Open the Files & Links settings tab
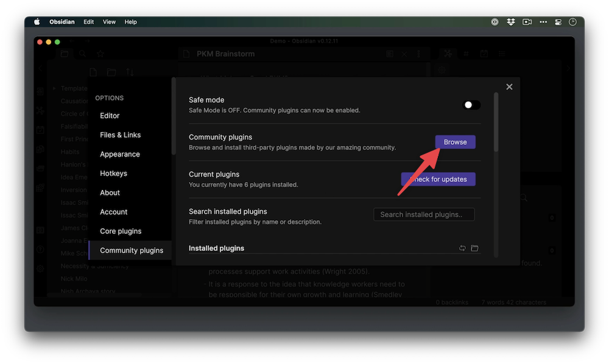This screenshot has height=364, width=609. pyautogui.click(x=120, y=135)
